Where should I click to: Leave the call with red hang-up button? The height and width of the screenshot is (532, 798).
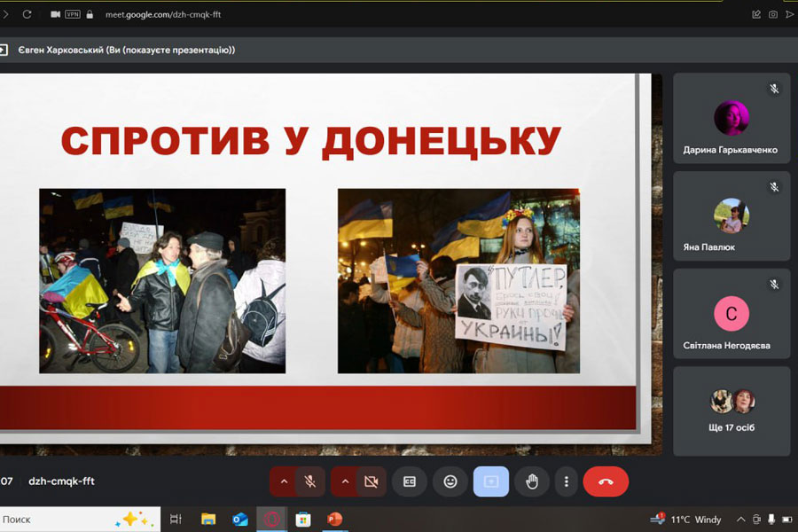[606, 481]
